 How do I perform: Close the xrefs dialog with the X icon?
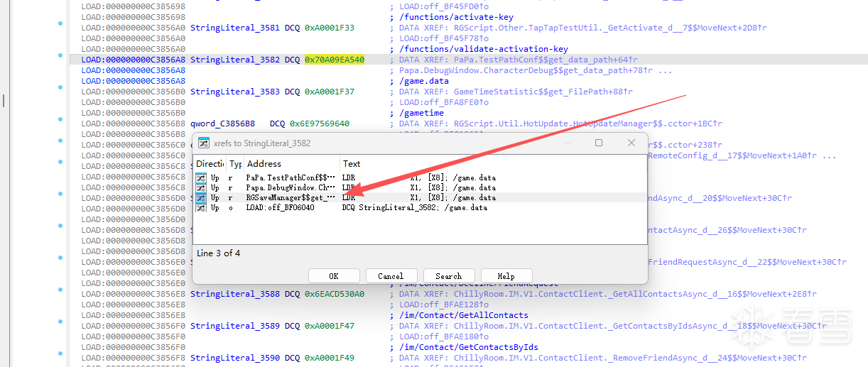point(631,143)
